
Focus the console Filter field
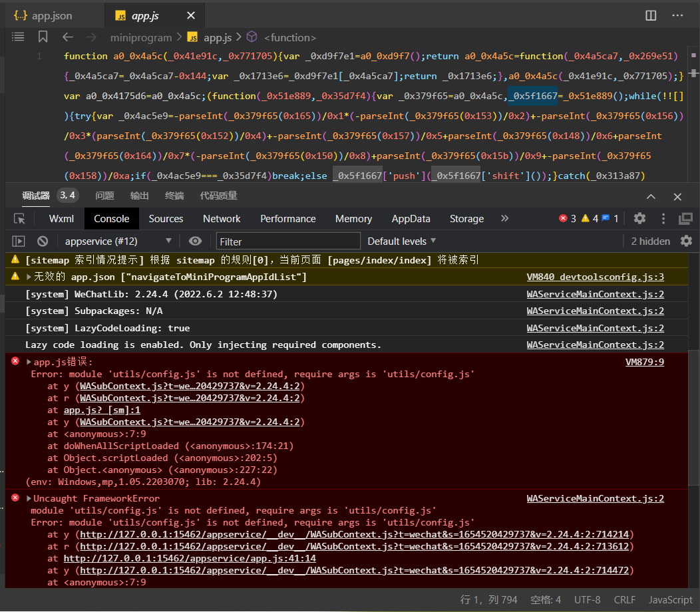point(288,241)
